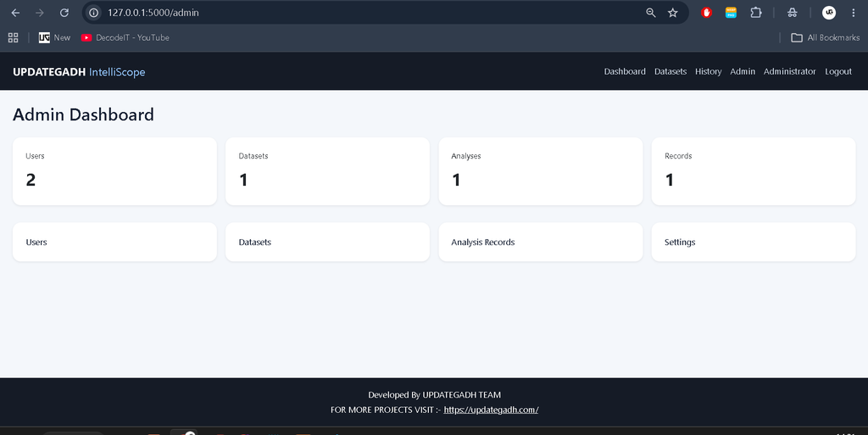Open DecodeIT - YouTube bookmark
This screenshot has height=435, width=868.
(x=125, y=37)
